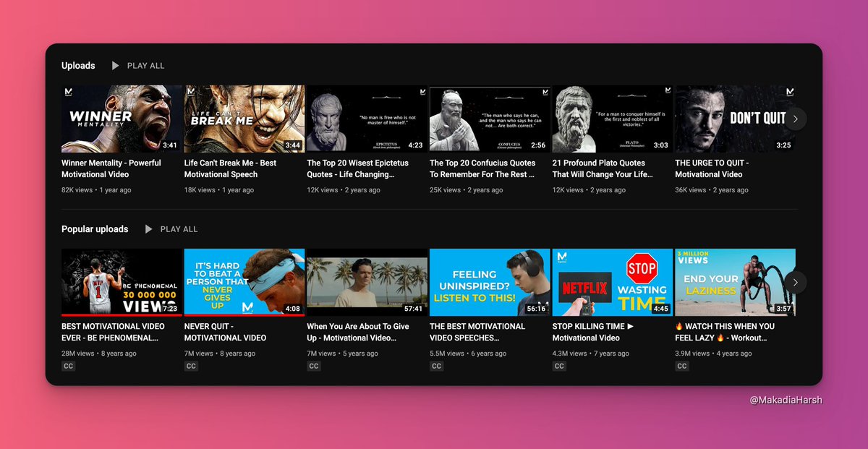Open the Feeling Uninspired thumbnail

click(x=490, y=282)
